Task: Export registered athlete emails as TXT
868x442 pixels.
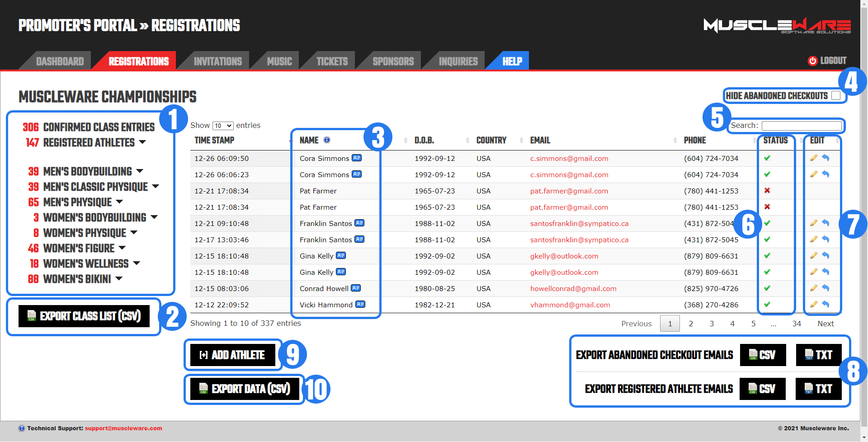Action: pos(818,389)
